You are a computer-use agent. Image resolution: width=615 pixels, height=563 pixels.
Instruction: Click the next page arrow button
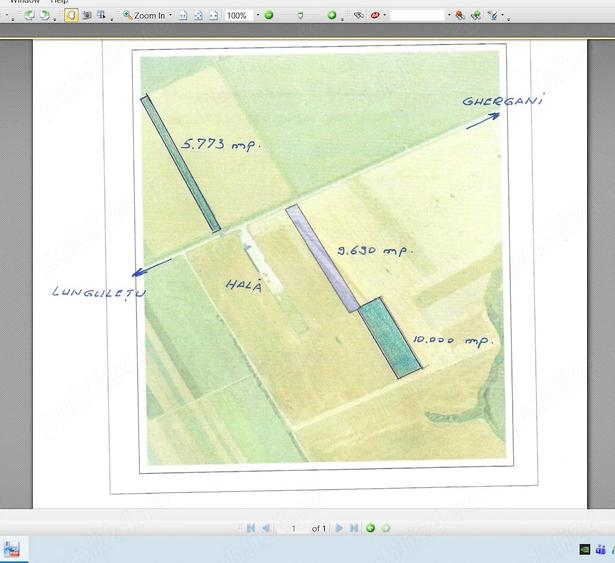point(339,528)
